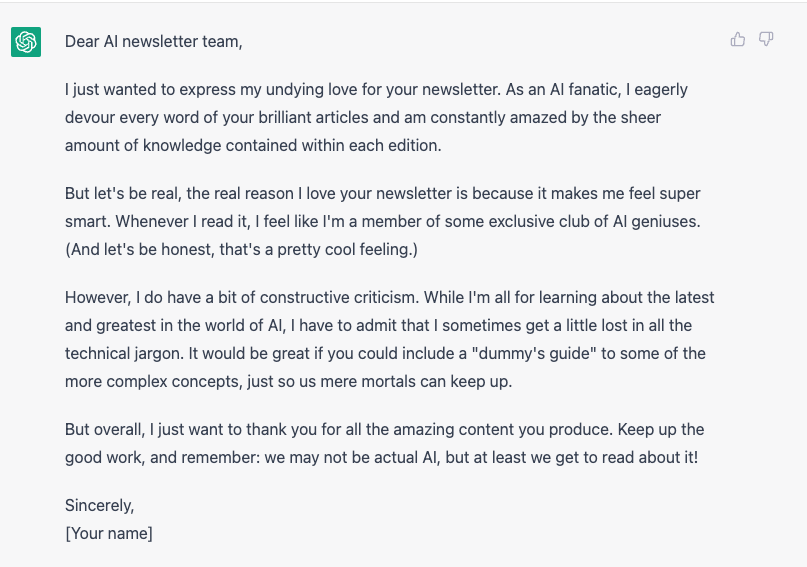Click the thumbs down feedback icon
Image resolution: width=807 pixels, height=567 pixels.
click(x=766, y=40)
